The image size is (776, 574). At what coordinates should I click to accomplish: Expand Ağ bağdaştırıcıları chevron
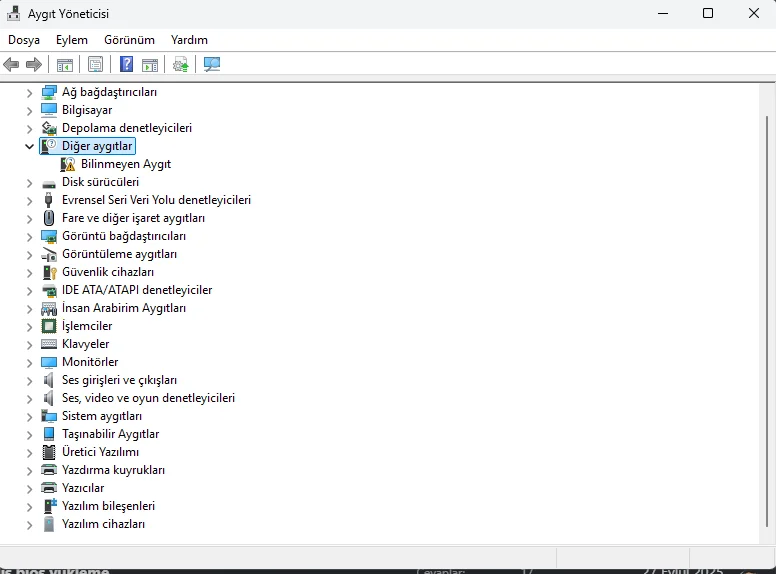coord(29,93)
